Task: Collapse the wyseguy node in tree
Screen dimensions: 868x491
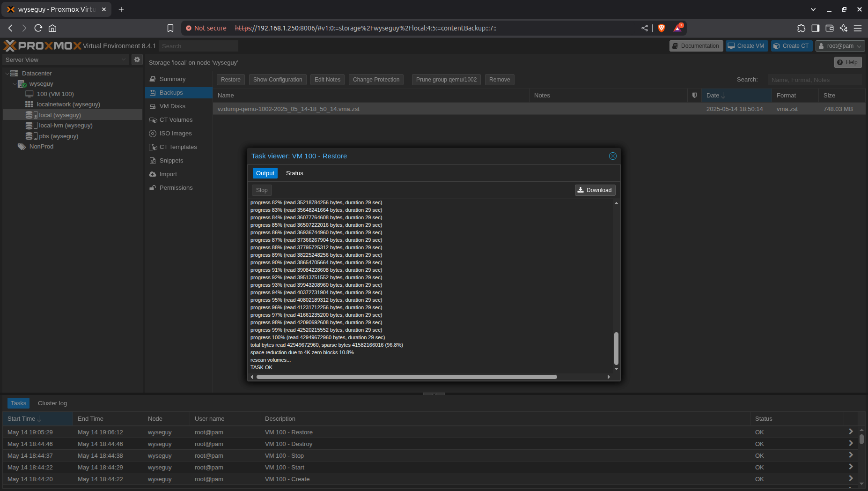Action: (x=15, y=84)
